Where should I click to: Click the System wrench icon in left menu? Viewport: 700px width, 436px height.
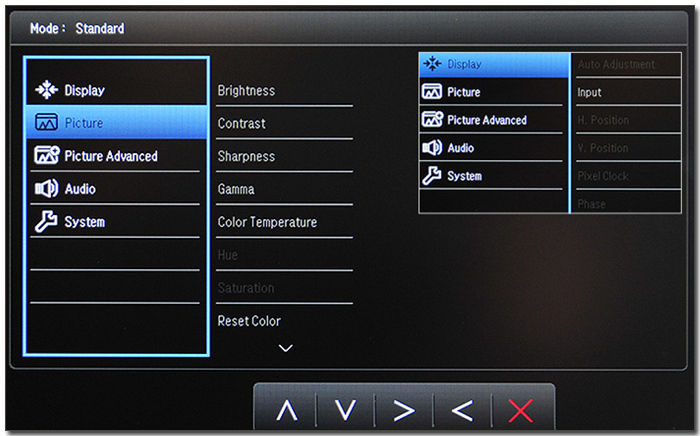pos(47,222)
